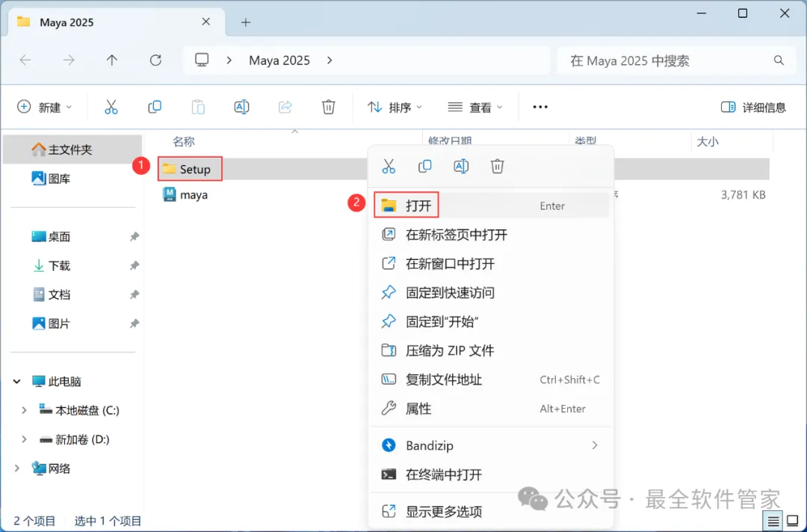Expand the 本地磁盘 (C:) node
The image size is (807, 532).
point(24,410)
